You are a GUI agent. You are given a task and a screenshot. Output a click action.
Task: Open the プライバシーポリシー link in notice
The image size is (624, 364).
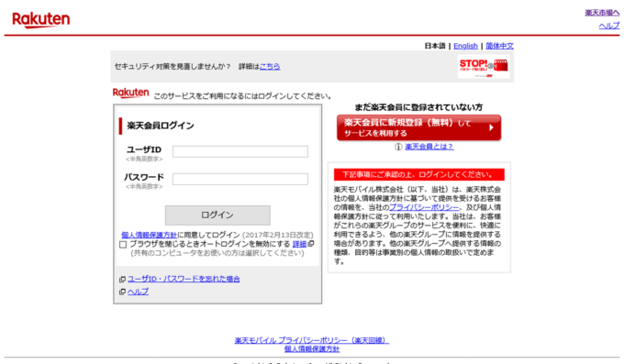coord(424,207)
